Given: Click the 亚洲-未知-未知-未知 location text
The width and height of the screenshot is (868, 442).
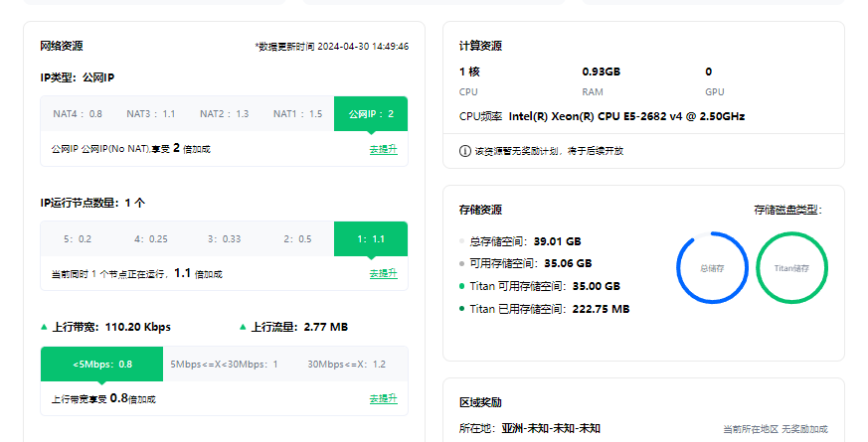Looking at the screenshot, I should [551, 428].
